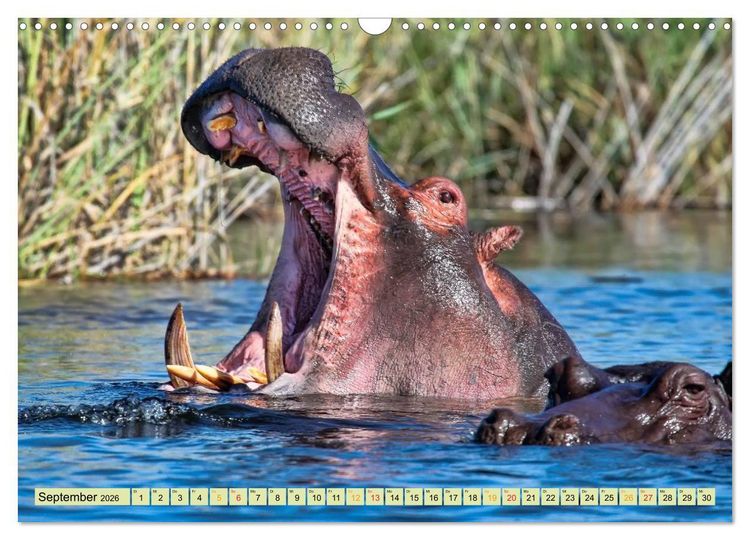This screenshot has width=750, height=540.
Task: Click day 30, last date cell
Action: (706, 497)
